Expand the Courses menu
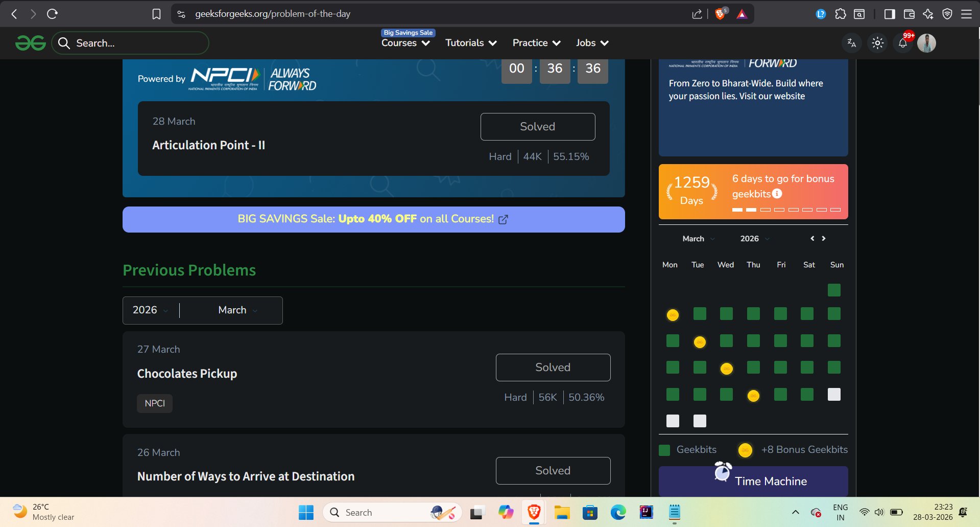The height and width of the screenshot is (527, 980). tap(405, 43)
